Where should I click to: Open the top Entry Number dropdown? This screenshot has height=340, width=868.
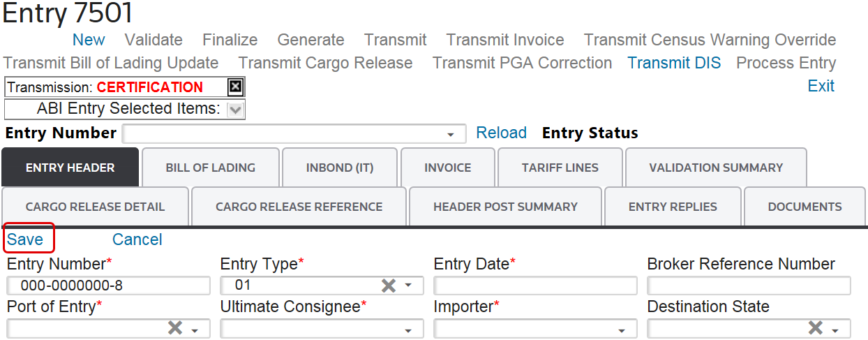click(x=452, y=134)
